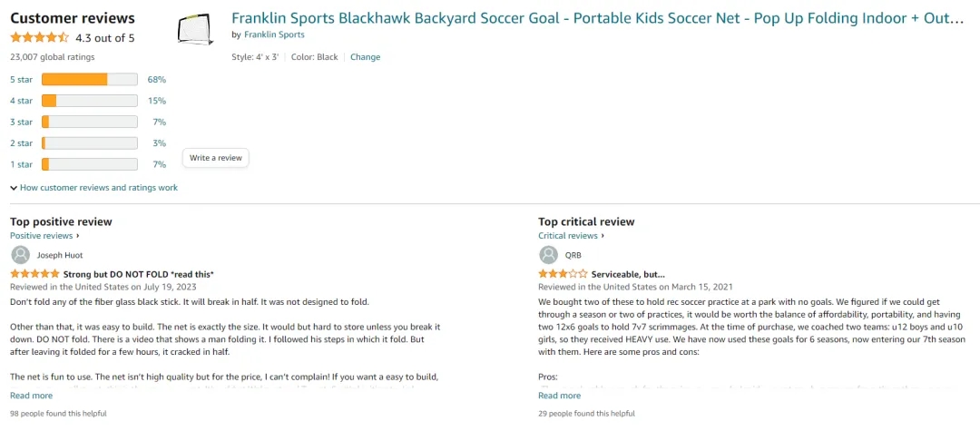Image resolution: width=980 pixels, height=431 pixels.
Task: Open the 'Positive reviews' link
Action: [x=43, y=236]
